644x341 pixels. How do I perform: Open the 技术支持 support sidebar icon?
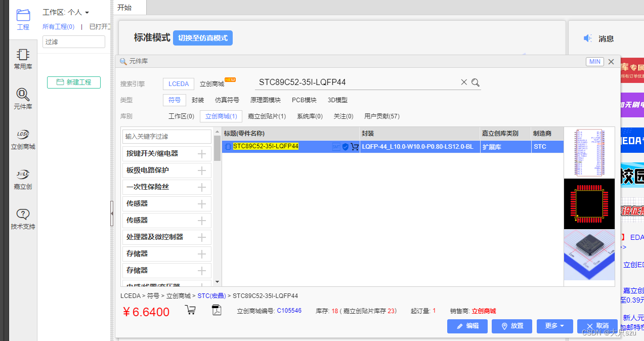click(x=23, y=219)
